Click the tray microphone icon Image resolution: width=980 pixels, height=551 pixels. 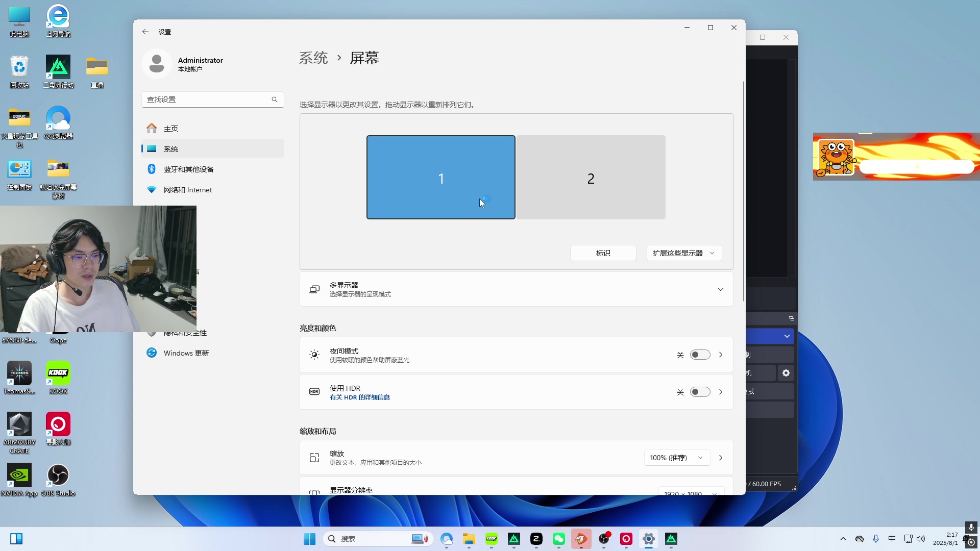(876, 539)
